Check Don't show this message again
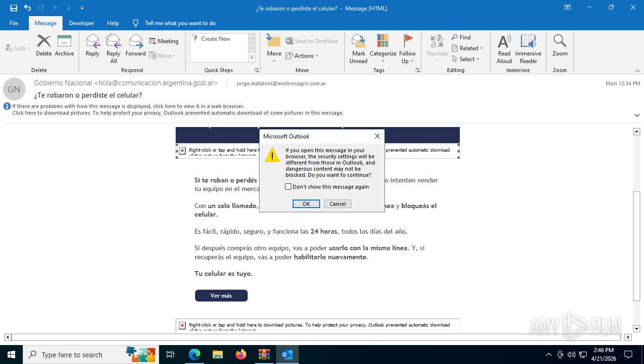Image resolution: width=644 pixels, height=364 pixels. pyautogui.click(x=288, y=187)
